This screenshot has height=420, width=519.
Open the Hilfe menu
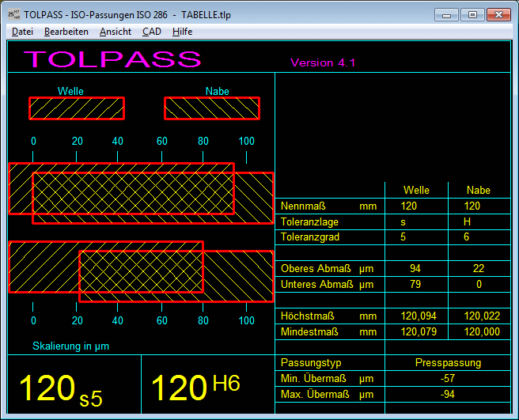(x=182, y=32)
